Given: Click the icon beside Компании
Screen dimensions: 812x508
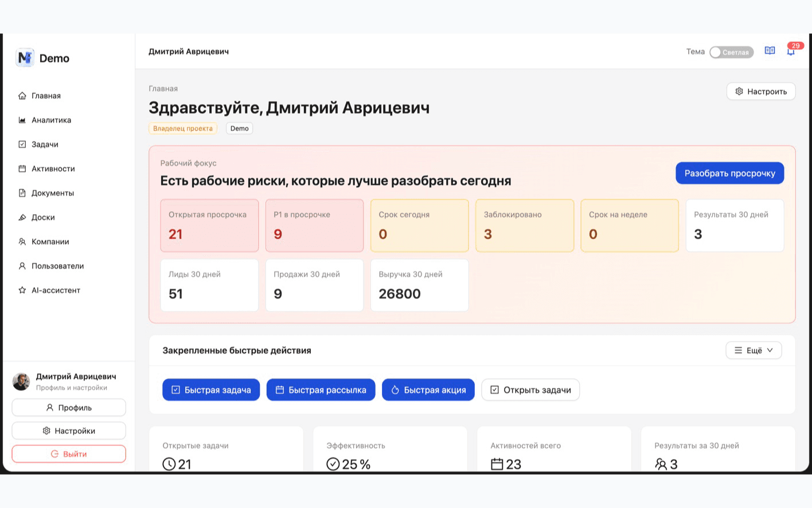Looking at the screenshot, I should (x=22, y=242).
